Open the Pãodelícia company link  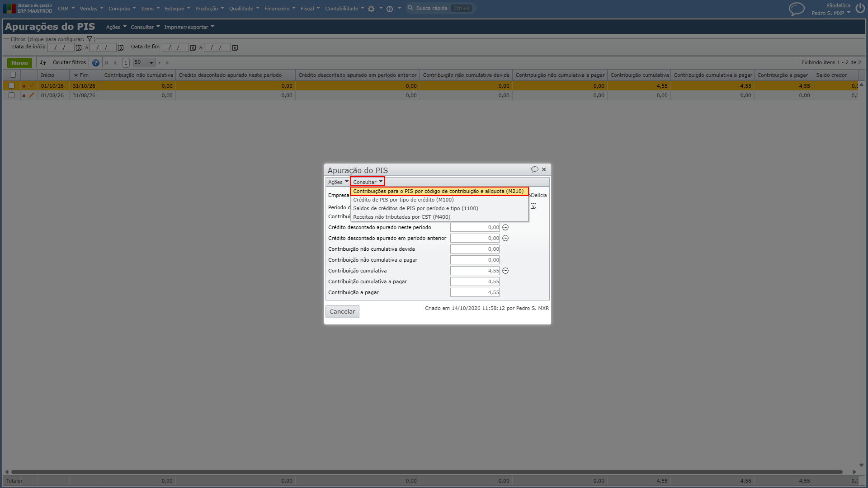pyautogui.click(x=838, y=5)
